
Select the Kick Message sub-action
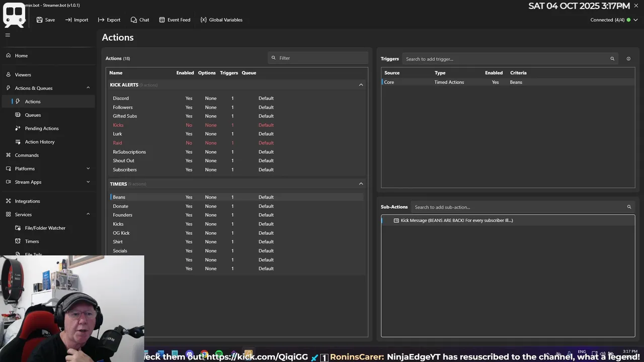pos(508,220)
